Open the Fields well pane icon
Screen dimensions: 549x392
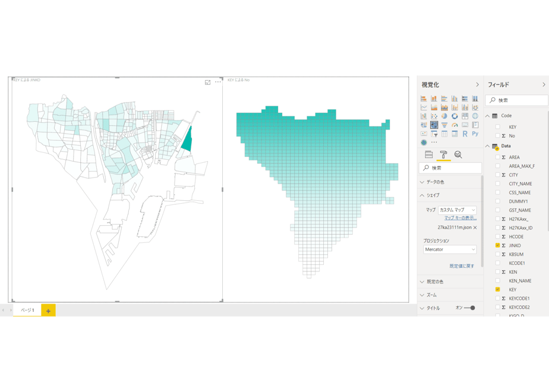(x=428, y=154)
